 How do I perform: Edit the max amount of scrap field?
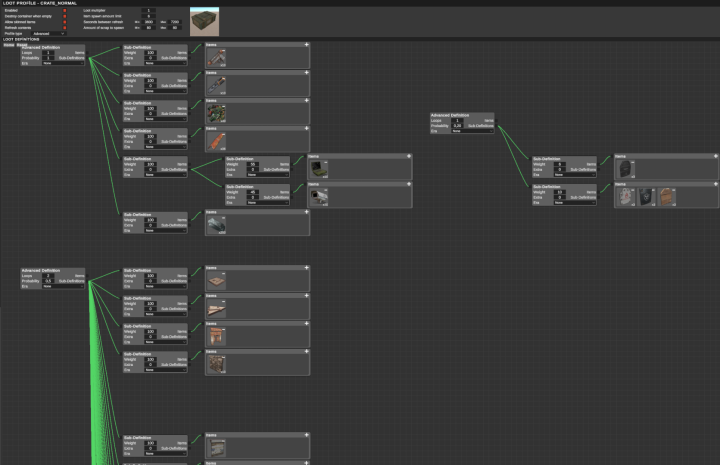[x=174, y=28]
